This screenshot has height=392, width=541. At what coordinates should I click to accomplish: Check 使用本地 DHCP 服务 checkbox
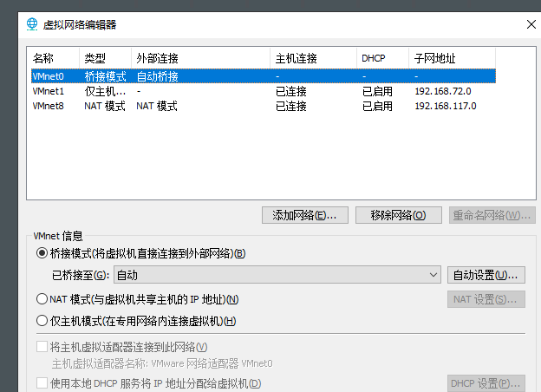coord(42,382)
